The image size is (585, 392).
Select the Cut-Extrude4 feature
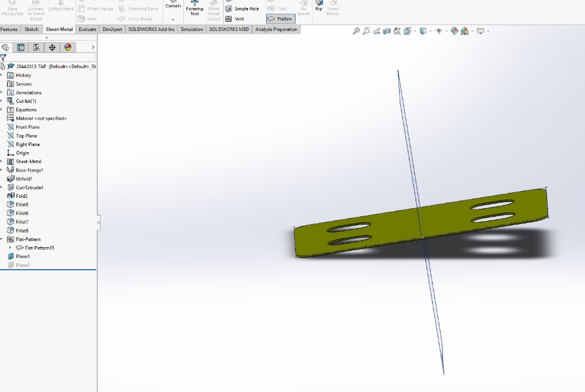(x=25, y=187)
